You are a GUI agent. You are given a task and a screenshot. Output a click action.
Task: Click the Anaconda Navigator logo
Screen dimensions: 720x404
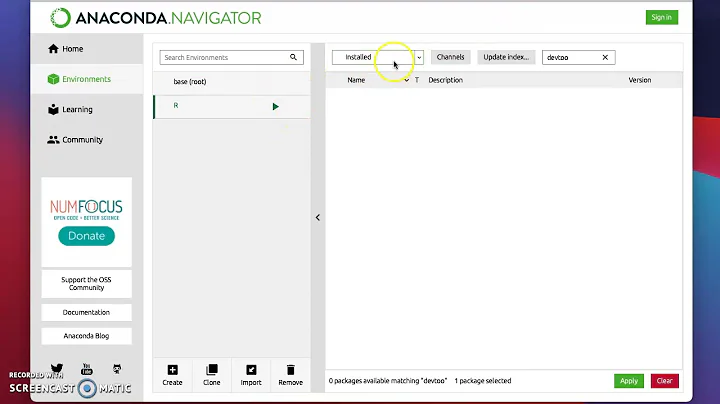[x=156, y=18]
